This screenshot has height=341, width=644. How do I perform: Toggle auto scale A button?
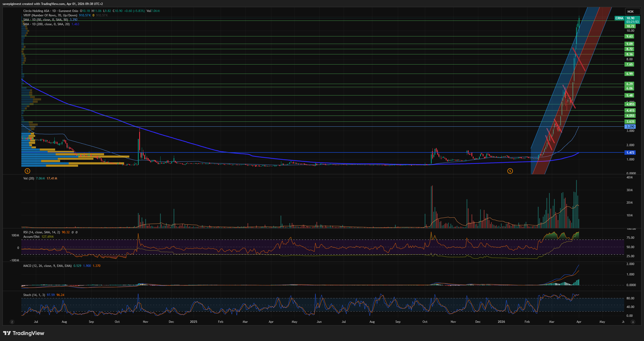click(633, 322)
